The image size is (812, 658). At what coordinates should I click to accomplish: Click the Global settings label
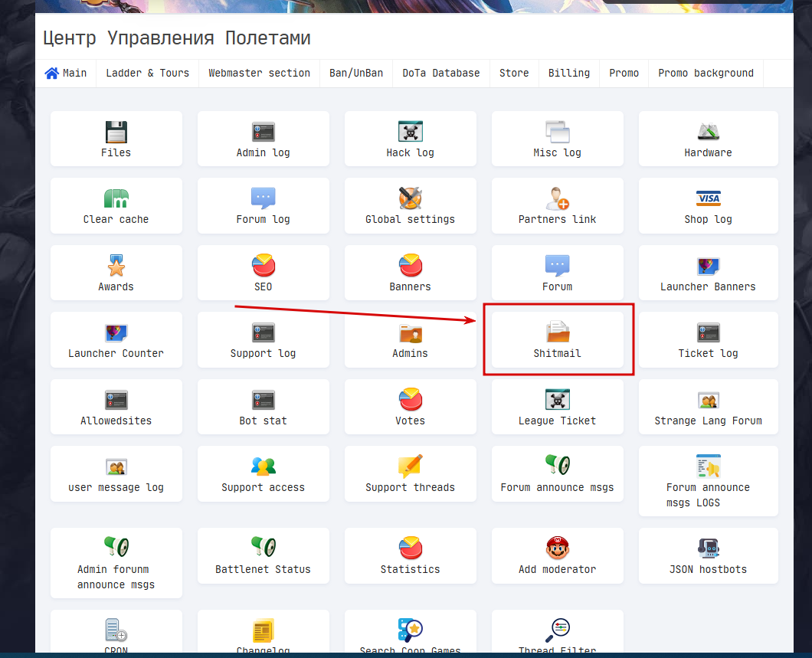(x=410, y=220)
